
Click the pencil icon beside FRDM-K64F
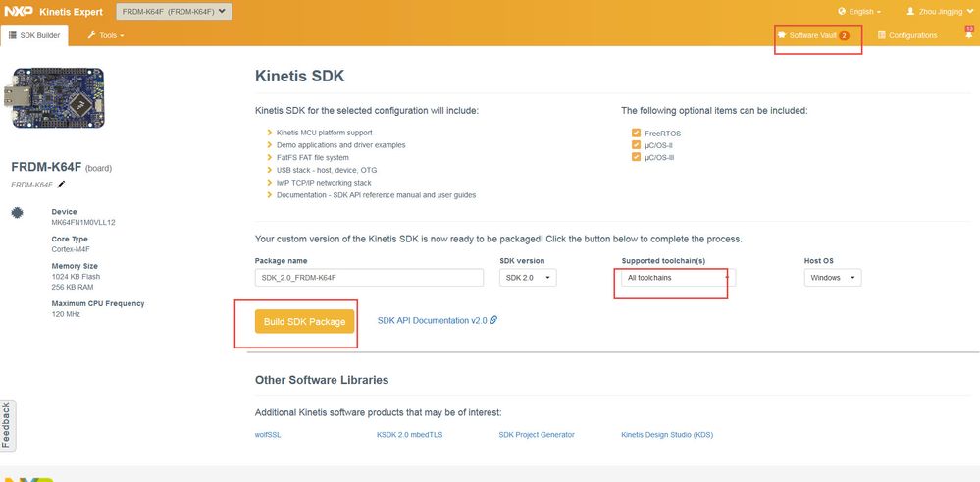click(x=62, y=184)
